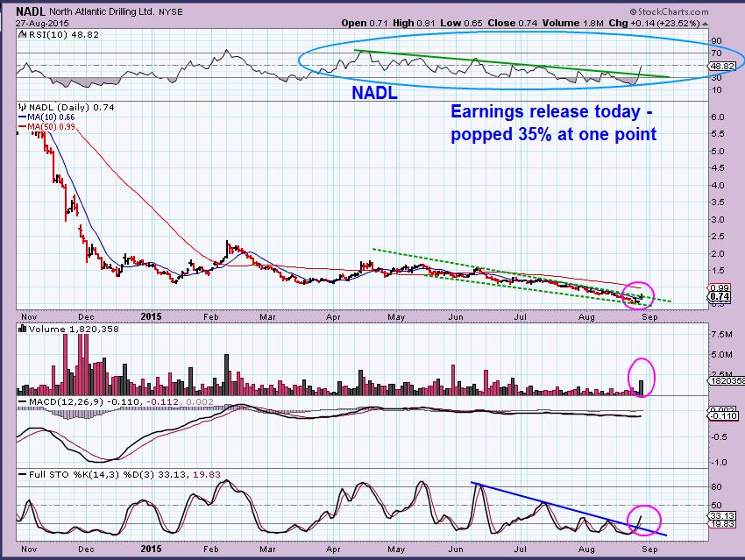Click the 33.13 stochastic %K axis tag
The height and width of the screenshot is (560, 745).
(723, 516)
